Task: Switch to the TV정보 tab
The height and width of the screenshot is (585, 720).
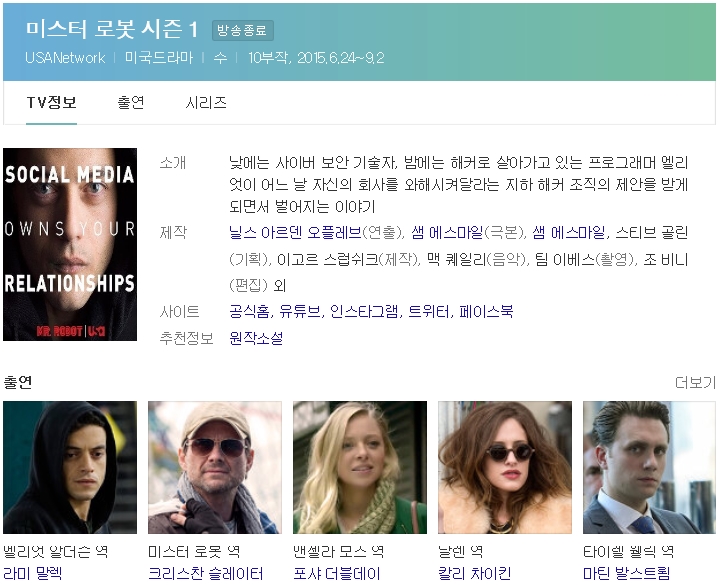Action: 51,102
